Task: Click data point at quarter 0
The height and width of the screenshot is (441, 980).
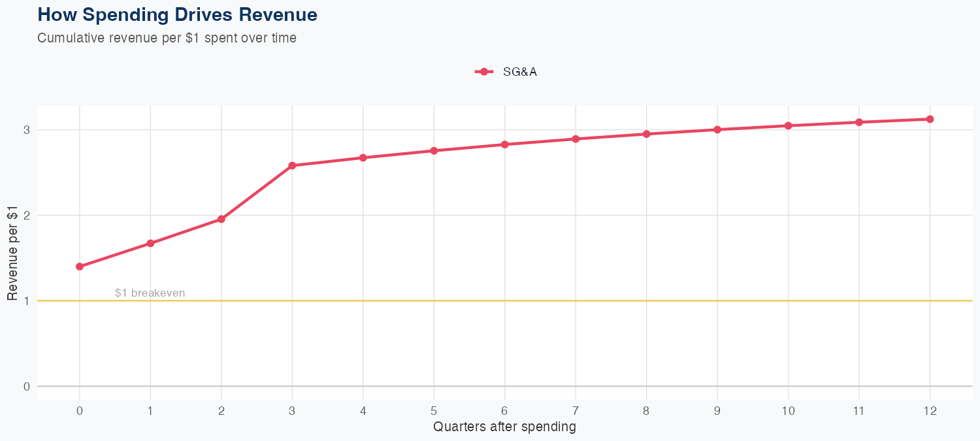Action: (x=80, y=267)
